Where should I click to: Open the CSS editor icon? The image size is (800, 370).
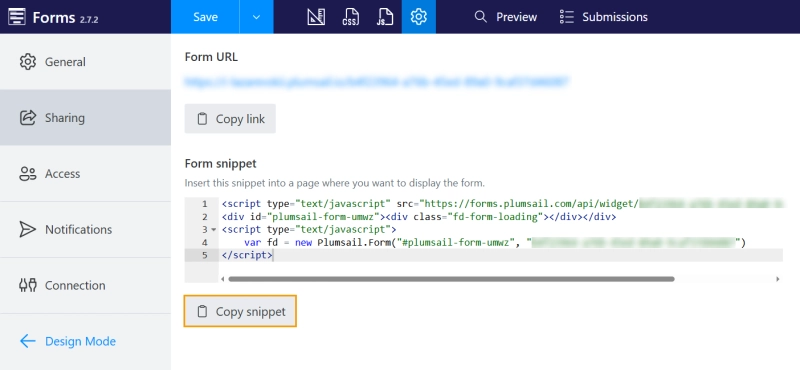350,17
